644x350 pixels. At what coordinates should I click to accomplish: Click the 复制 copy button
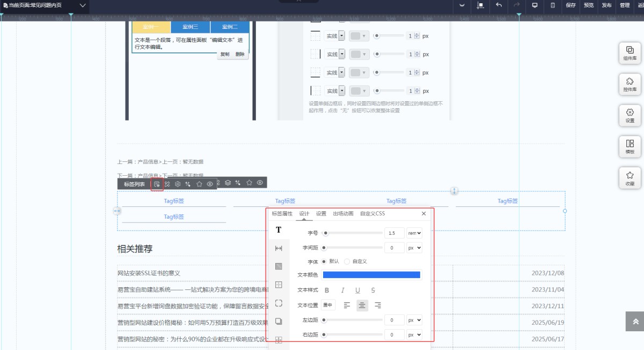225,54
